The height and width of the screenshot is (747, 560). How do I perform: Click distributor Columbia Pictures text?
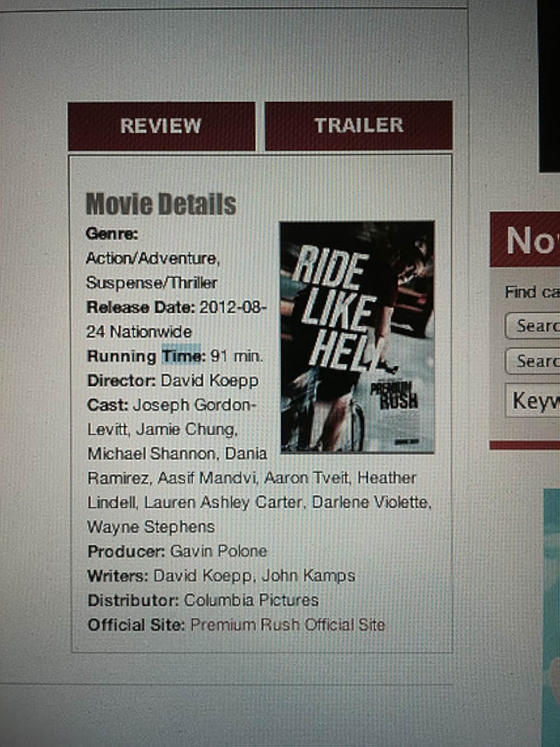[251, 600]
